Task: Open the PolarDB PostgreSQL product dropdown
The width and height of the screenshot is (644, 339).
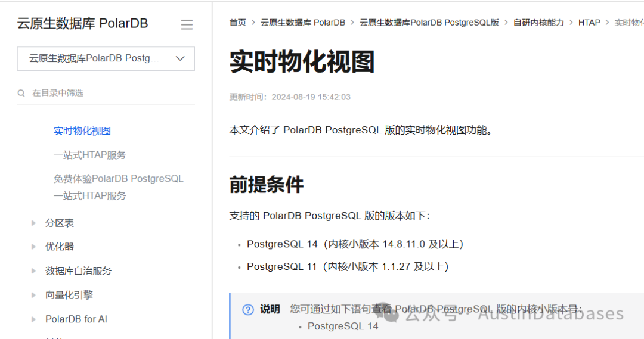Action: click(x=106, y=59)
